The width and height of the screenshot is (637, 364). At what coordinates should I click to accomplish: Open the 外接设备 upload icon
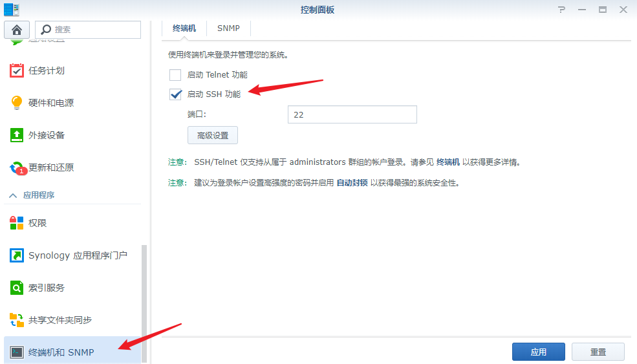tap(17, 135)
